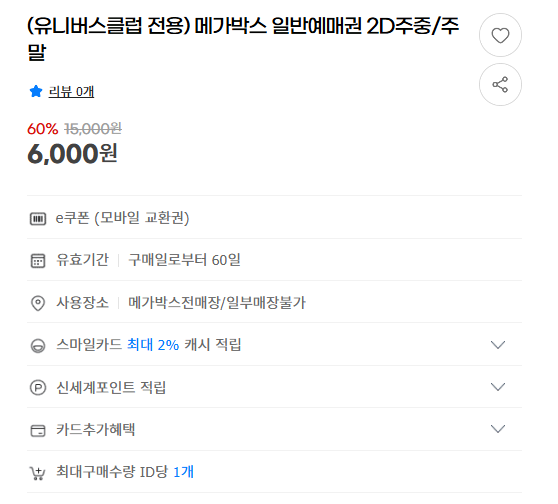Click 메가박스전매장/일부매장불가 usage location text
The height and width of the screenshot is (504, 558).
pos(217,303)
